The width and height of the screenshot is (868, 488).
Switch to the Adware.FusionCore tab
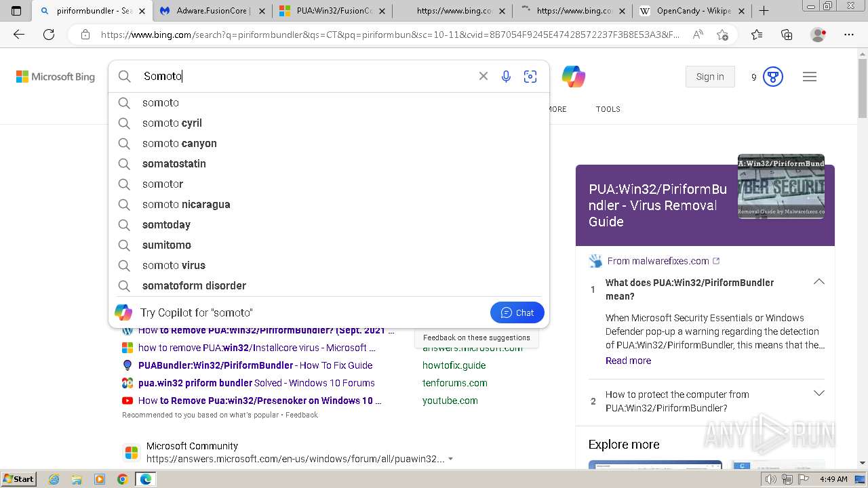click(212, 11)
